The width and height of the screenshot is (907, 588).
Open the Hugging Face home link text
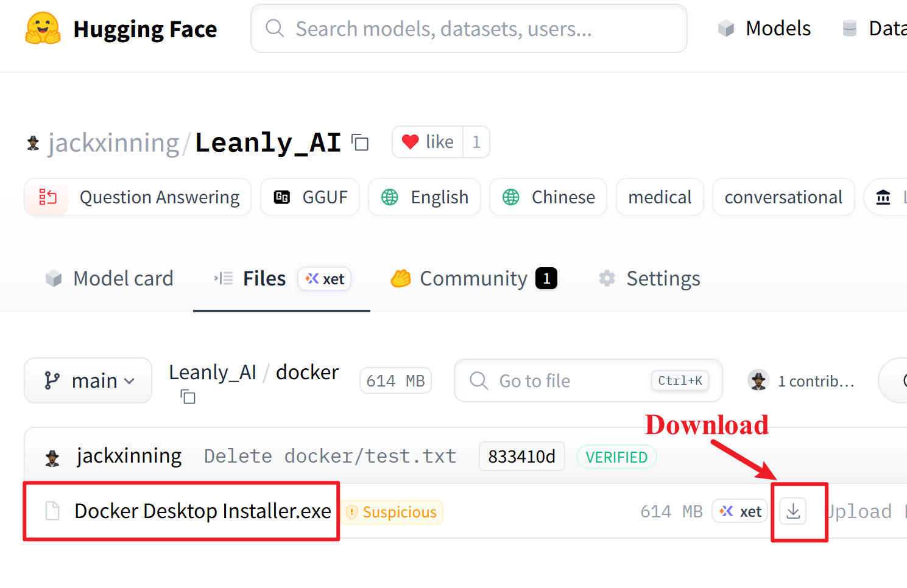point(145,29)
